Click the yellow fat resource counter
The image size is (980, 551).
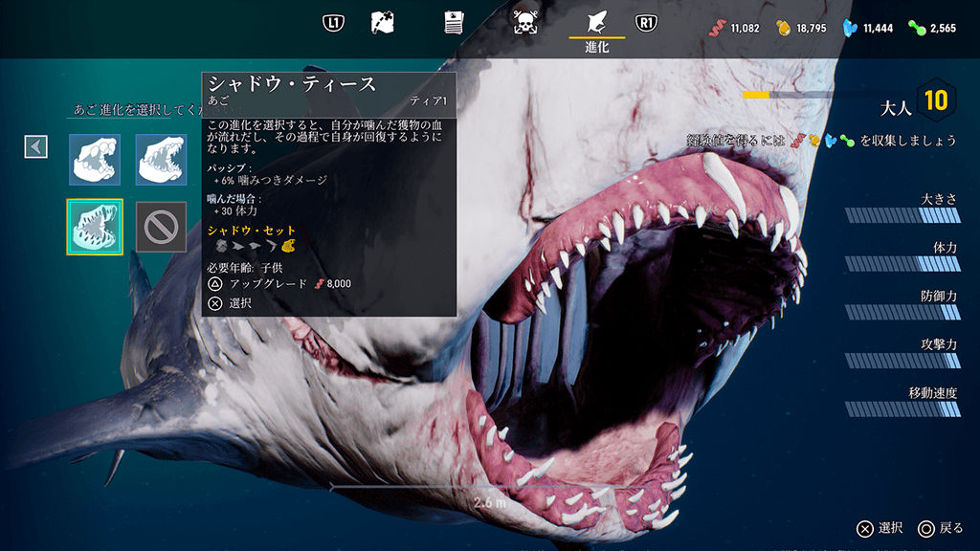[x=801, y=28]
